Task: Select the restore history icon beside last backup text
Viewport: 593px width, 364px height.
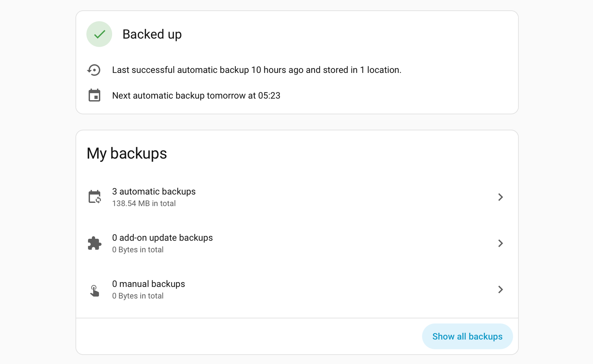Action: [94, 70]
